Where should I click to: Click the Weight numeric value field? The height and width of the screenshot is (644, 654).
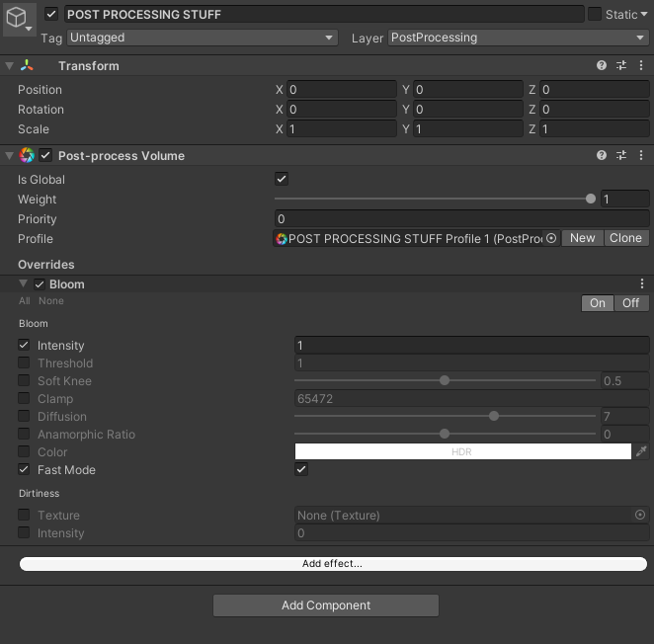[x=624, y=199]
